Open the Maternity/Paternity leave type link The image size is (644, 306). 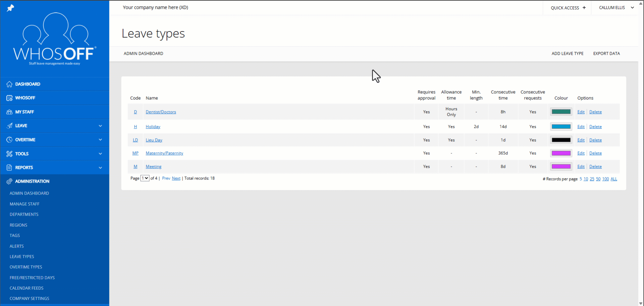pos(164,153)
